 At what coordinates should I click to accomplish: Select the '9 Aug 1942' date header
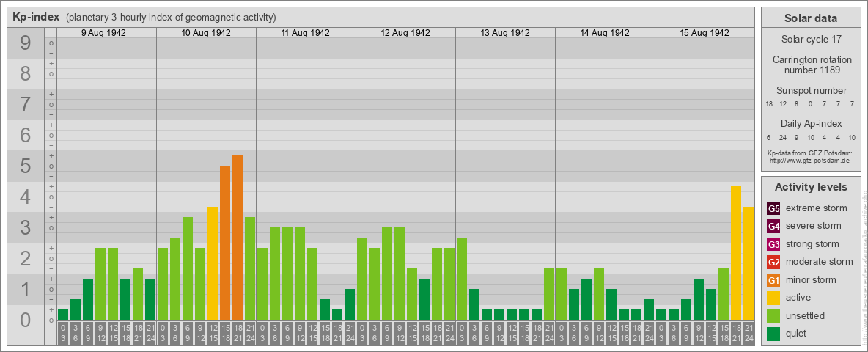103,33
